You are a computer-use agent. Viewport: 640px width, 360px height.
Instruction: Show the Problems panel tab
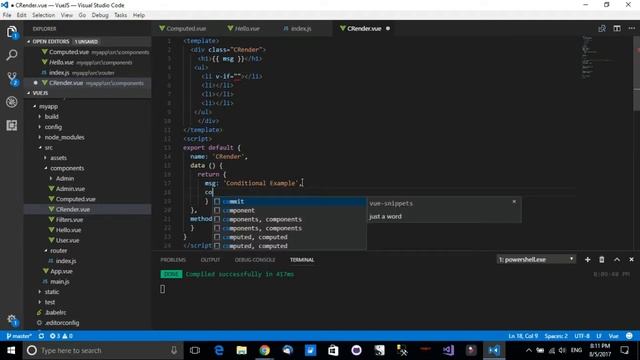173,260
